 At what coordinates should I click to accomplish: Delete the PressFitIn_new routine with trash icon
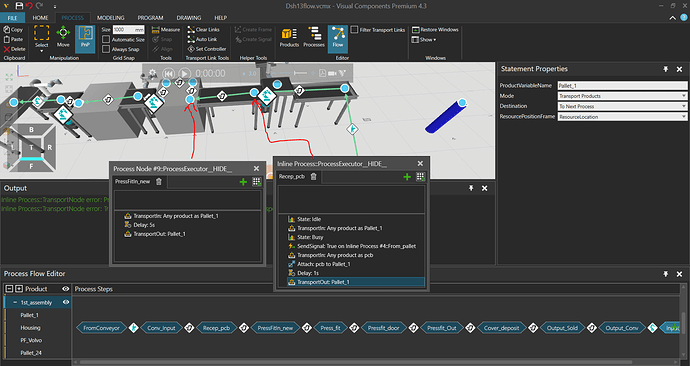click(x=159, y=181)
